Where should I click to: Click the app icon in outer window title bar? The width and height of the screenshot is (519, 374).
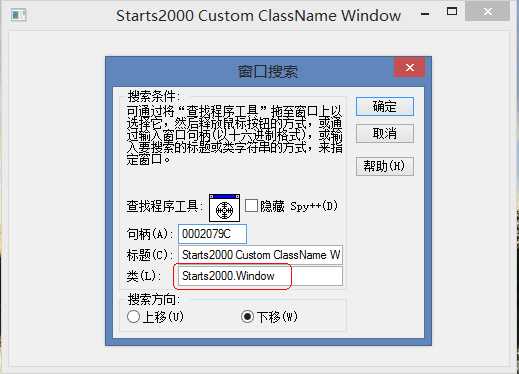pyautogui.click(x=18, y=15)
